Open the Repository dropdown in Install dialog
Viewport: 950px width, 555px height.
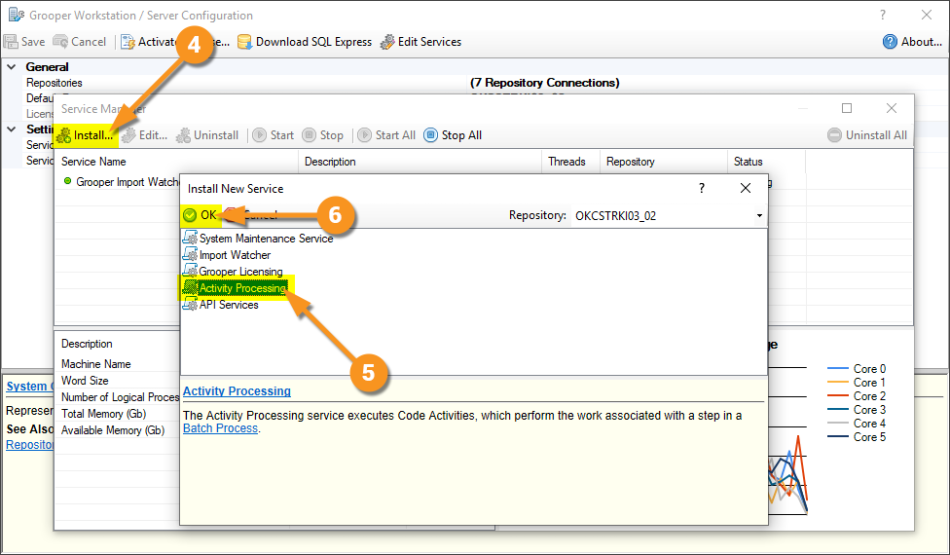759,216
